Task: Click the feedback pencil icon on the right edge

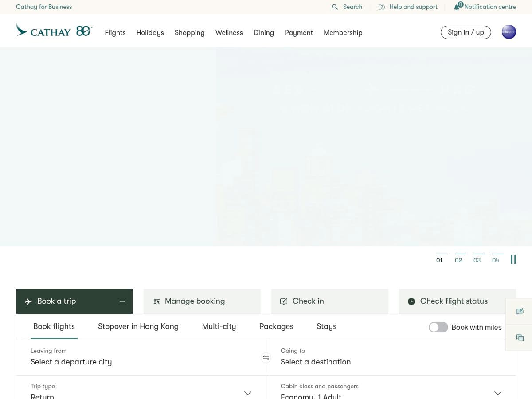Action: [x=520, y=311]
